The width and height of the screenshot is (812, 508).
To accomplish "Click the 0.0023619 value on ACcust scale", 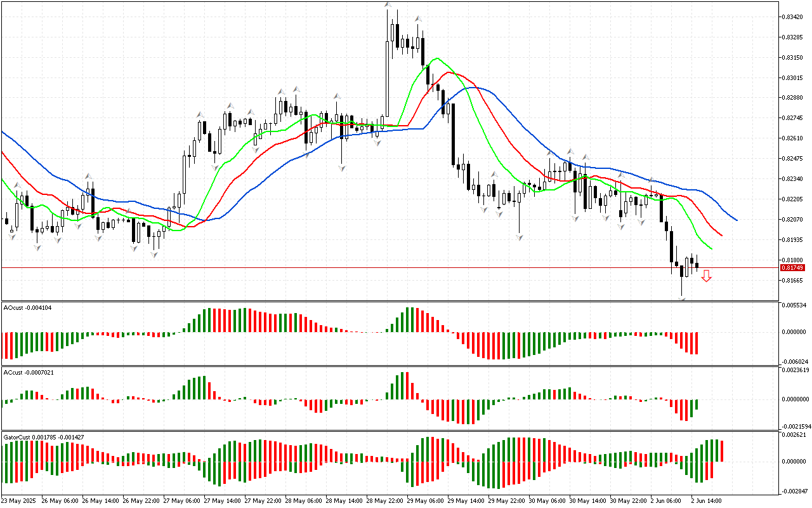I will [x=795, y=370].
